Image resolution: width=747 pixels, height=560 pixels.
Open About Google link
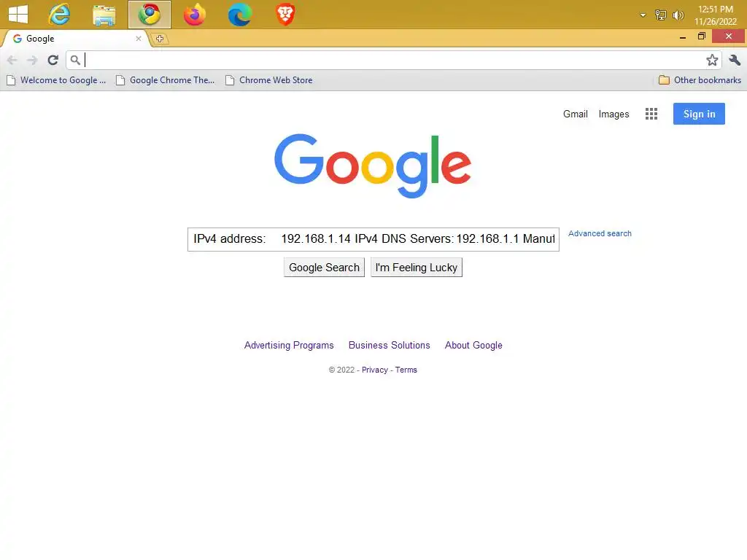(473, 345)
